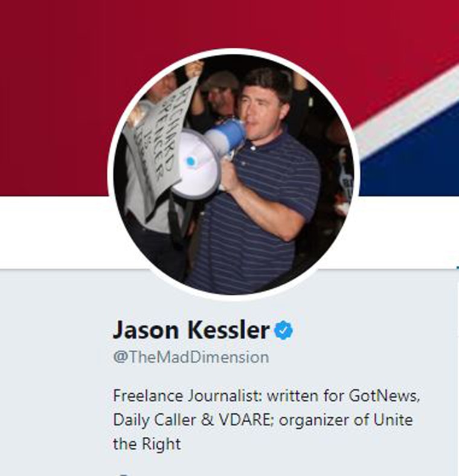
Task: Click the blue verified checkmark badge
Action: point(283,330)
